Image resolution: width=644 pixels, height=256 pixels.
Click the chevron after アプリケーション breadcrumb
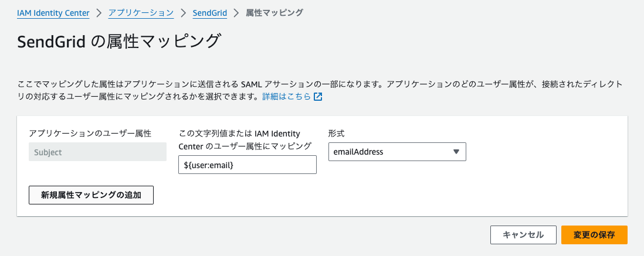(x=183, y=13)
